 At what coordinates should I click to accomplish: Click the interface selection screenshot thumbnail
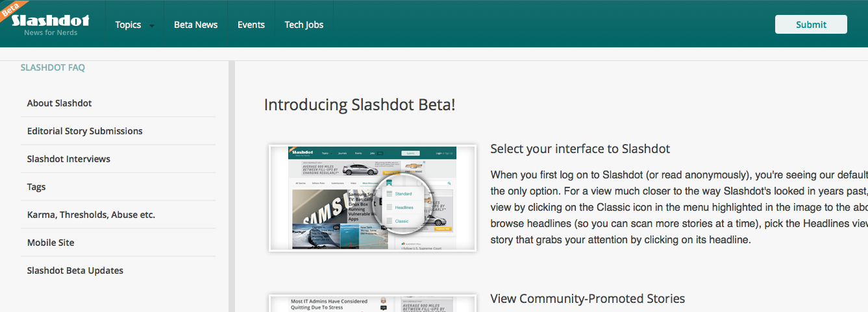(373, 198)
